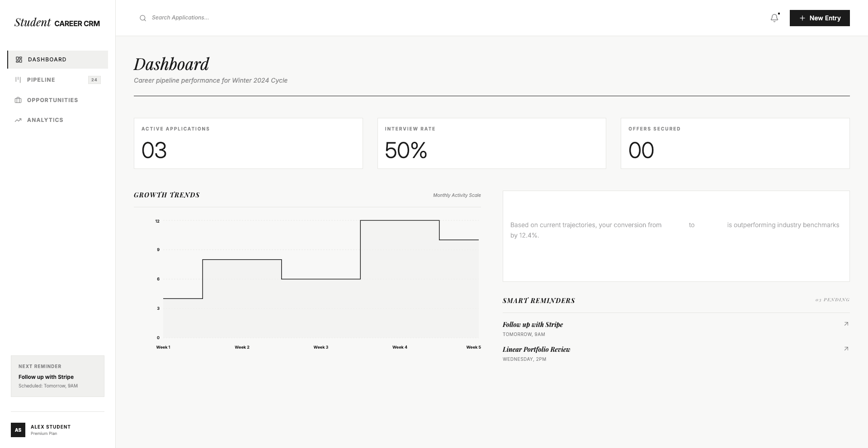868x448 pixels.
Task: Click the 50% interview rate value
Action: click(406, 150)
